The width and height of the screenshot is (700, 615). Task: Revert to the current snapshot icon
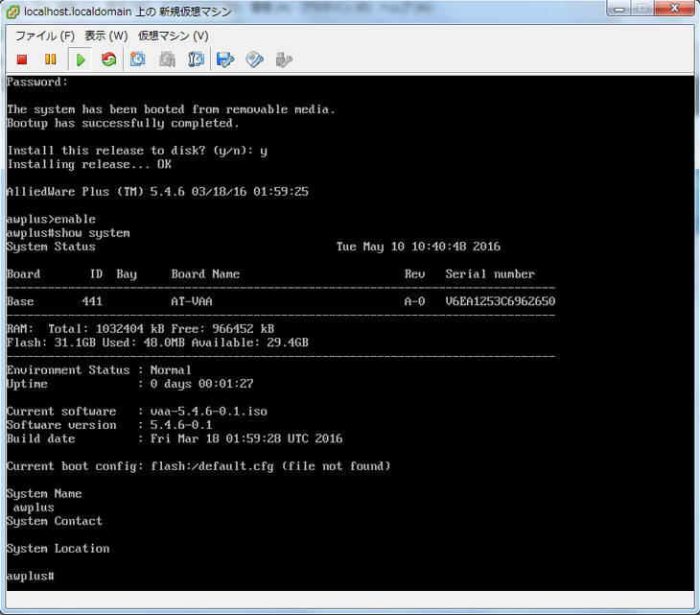coord(167,59)
